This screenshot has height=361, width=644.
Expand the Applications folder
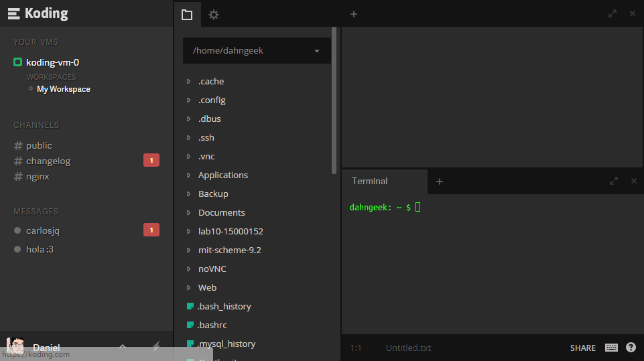click(x=189, y=175)
